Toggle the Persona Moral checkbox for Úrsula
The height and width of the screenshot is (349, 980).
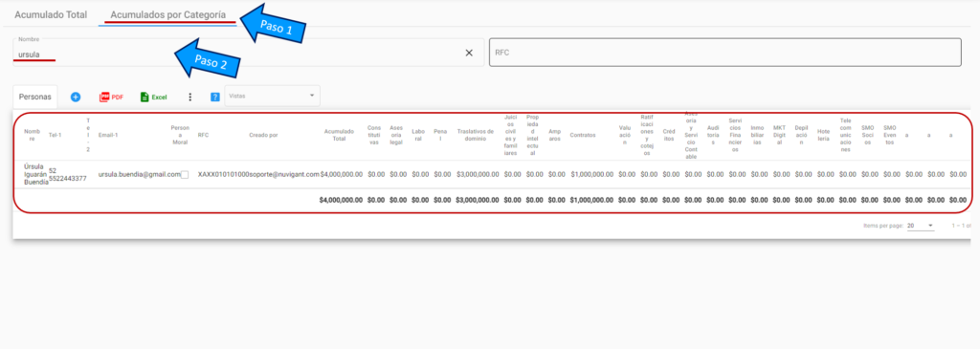[x=185, y=175]
